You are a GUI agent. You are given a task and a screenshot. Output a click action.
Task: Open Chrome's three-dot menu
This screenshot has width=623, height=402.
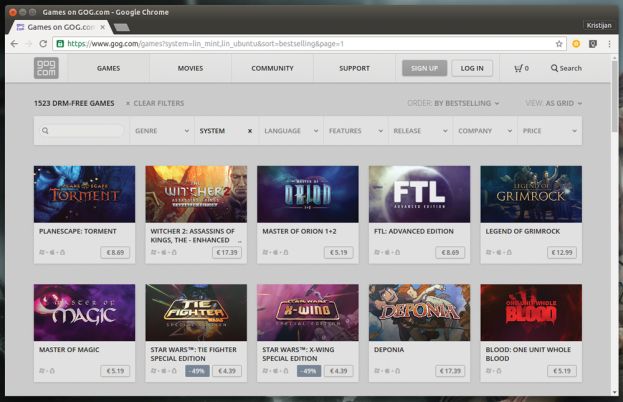pos(609,44)
